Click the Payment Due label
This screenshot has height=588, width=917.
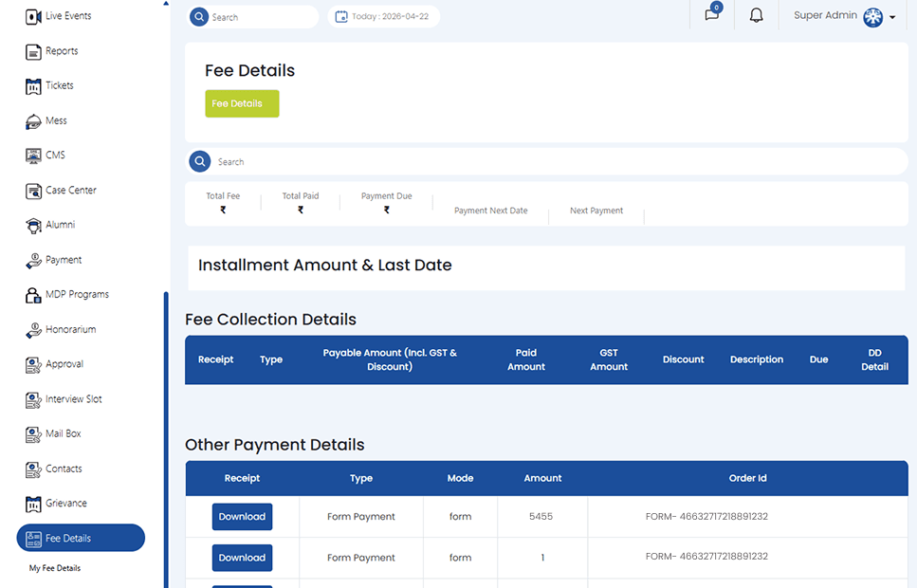387,196
